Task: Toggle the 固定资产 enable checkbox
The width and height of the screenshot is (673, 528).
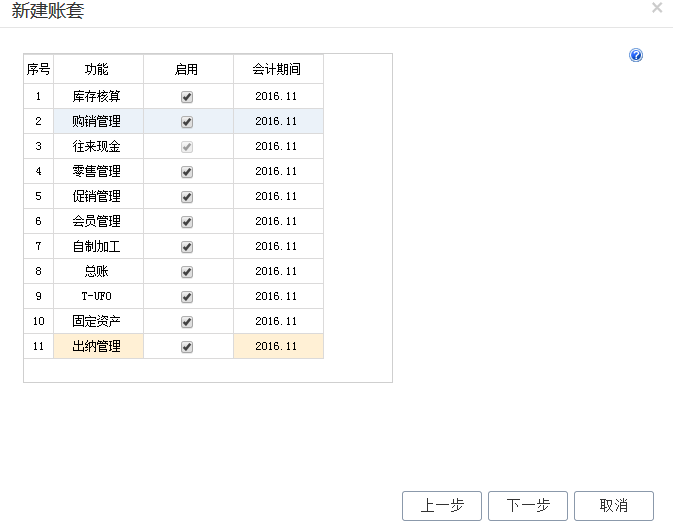Action: pos(187,322)
